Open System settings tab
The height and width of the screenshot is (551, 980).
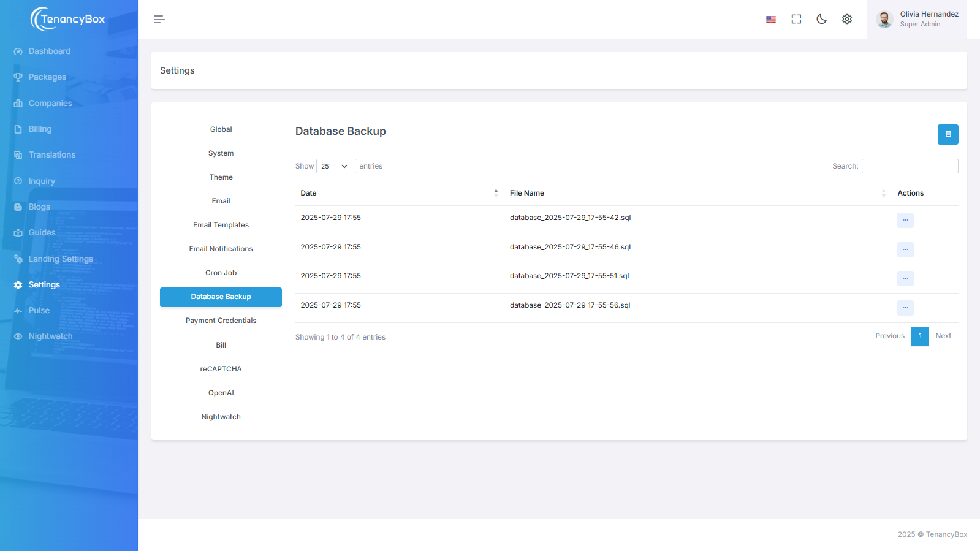click(221, 153)
